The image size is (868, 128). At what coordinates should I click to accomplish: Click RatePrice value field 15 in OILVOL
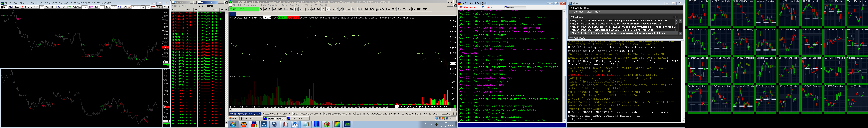click(x=85, y=7)
